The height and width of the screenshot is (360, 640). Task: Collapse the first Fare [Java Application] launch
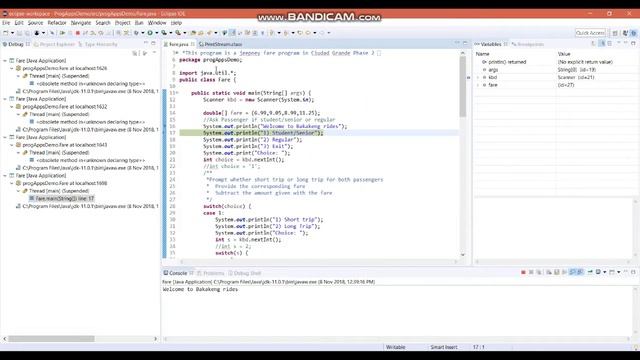5,60
